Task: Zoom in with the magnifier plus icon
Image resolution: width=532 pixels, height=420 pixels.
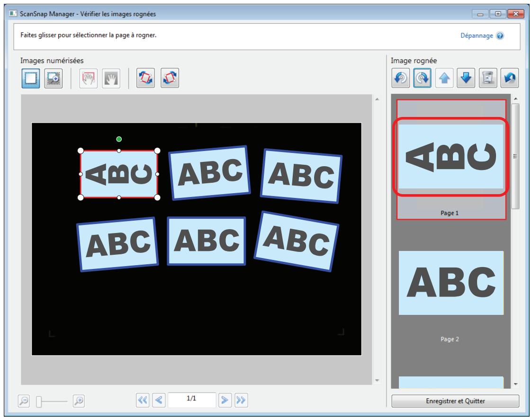Action: pos(79,401)
